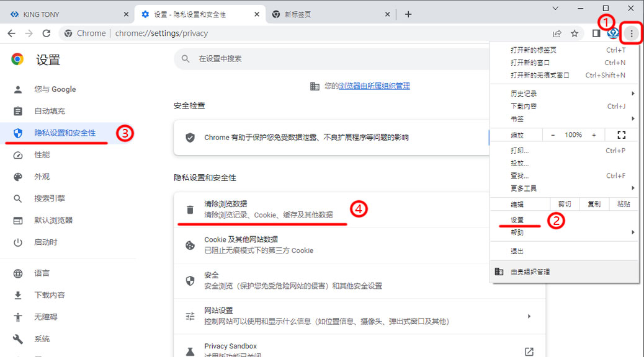Close the KING TONY tab
Screen dimensions: 644x357
(126, 14)
